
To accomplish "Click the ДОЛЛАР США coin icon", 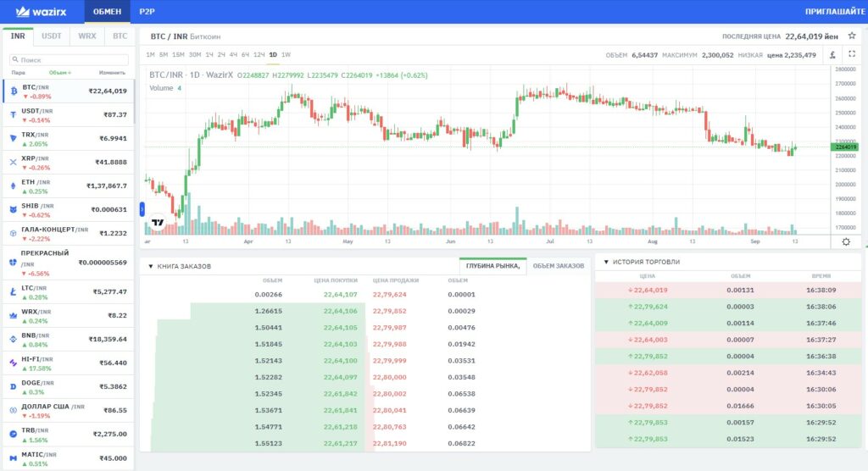I will click(x=14, y=410).
